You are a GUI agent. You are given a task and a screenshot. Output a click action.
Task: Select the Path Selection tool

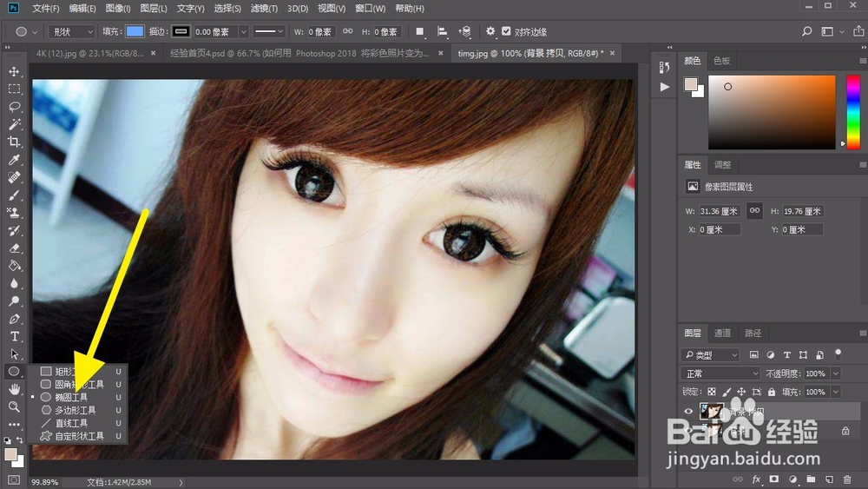[15, 354]
